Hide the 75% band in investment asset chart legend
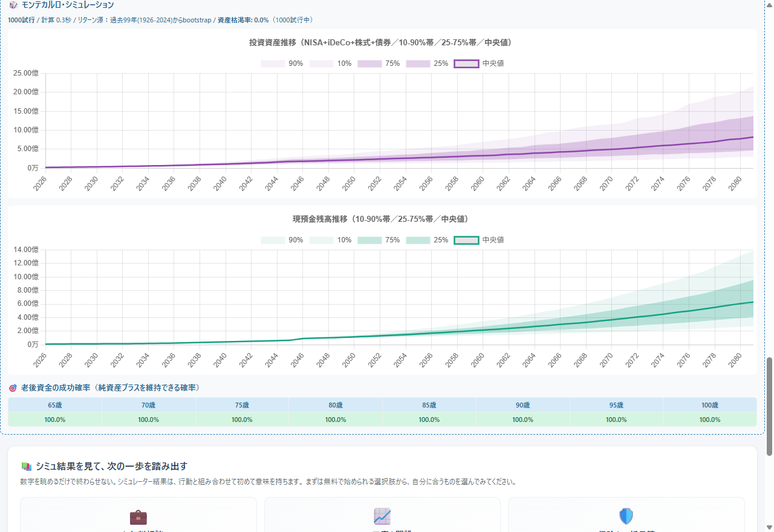774x532 pixels. coord(379,63)
